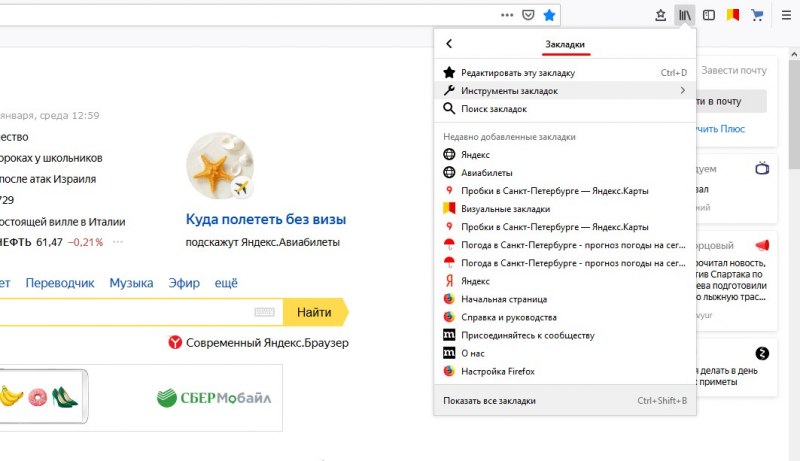This screenshot has height=461, width=800.
Task: Click the red megaphone icon
Action: 762,245
